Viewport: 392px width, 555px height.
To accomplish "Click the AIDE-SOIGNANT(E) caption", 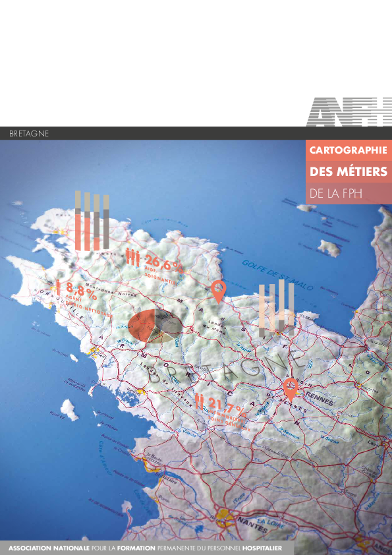I will 161,277.
